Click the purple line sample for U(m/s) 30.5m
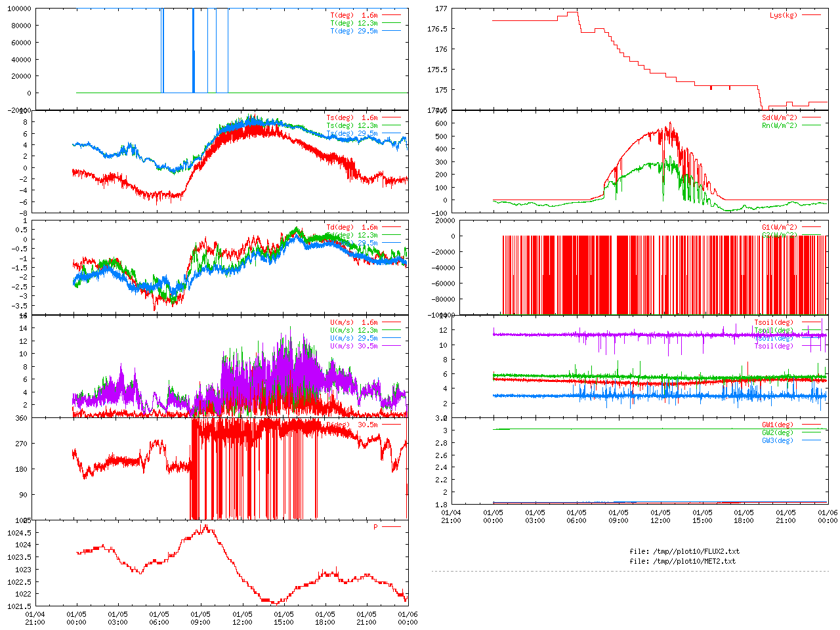The height and width of the screenshot is (630, 840). (391, 346)
